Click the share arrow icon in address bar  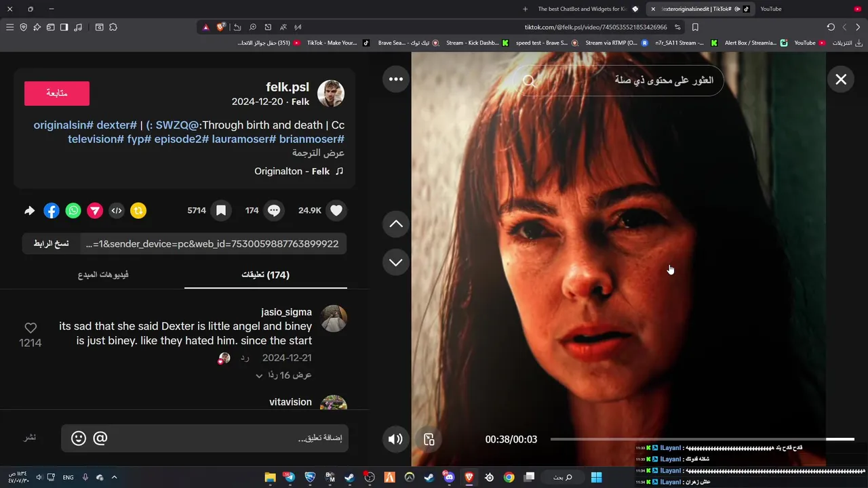click(237, 27)
